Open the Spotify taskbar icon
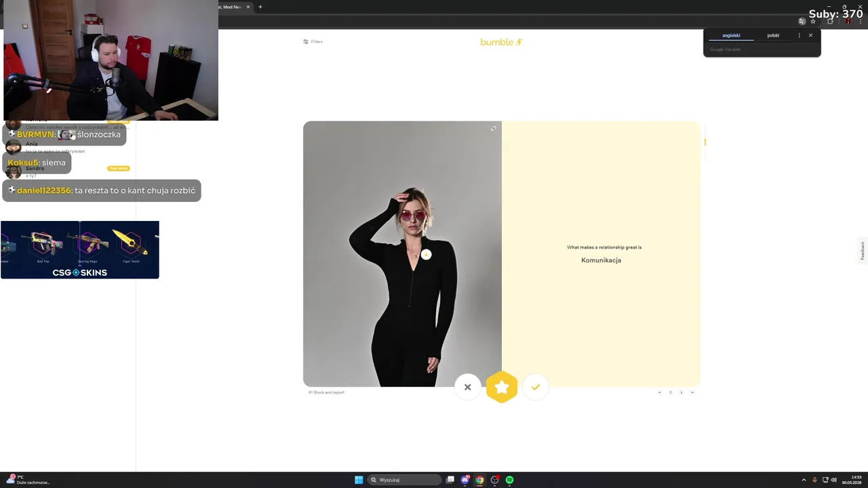Image resolution: width=868 pixels, height=488 pixels. click(x=509, y=480)
